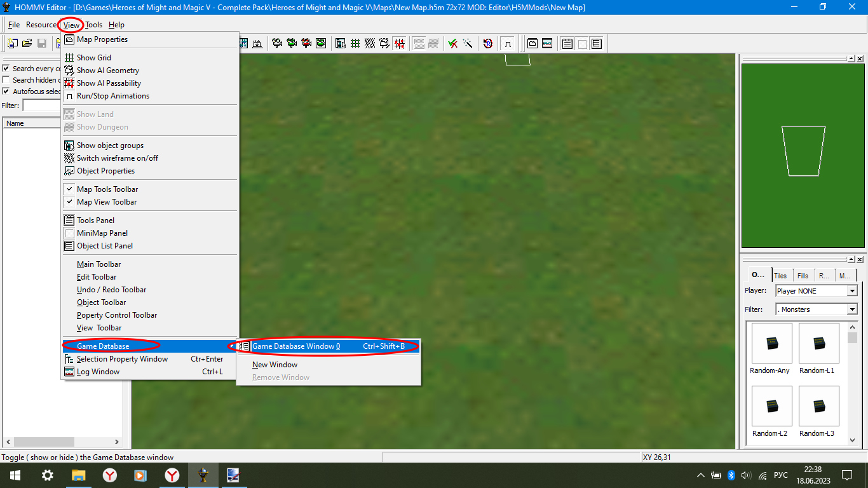This screenshot has height=488, width=868.
Task: Switch wireframe mode using the hatched toolbar icon
Action: point(370,43)
